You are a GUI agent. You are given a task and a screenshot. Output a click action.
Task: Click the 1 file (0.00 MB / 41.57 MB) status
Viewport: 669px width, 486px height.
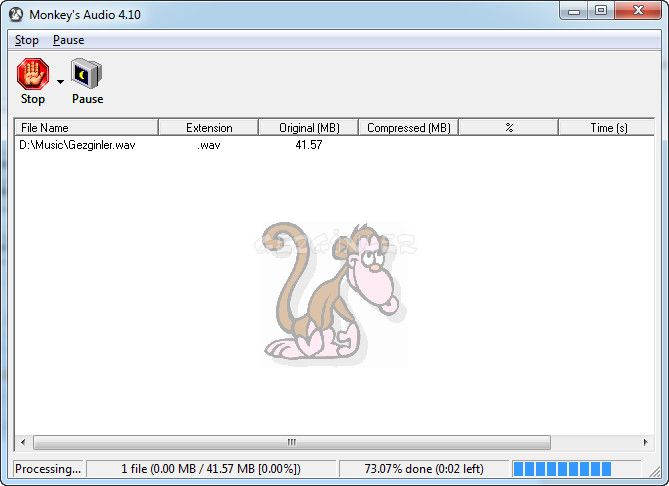click(x=211, y=469)
